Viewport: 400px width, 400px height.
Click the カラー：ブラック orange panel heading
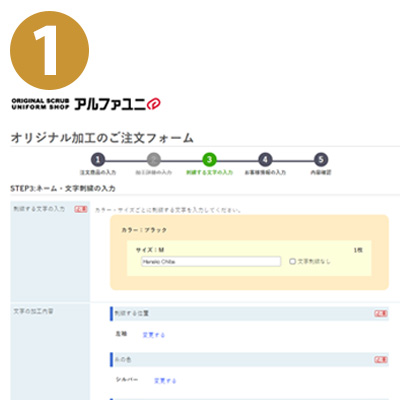[x=144, y=230]
